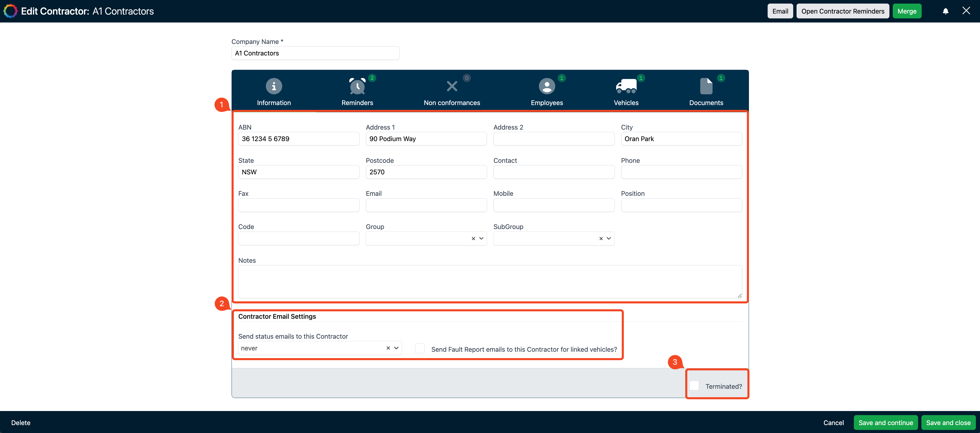Image resolution: width=980 pixels, height=433 pixels.
Task: Click the Non conformances X icon
Action: point(452,86)
